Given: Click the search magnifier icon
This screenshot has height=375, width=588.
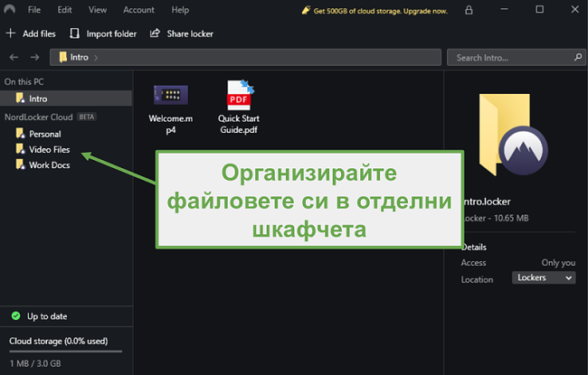Looking at the screenshot, I should [x=578, y=57].
